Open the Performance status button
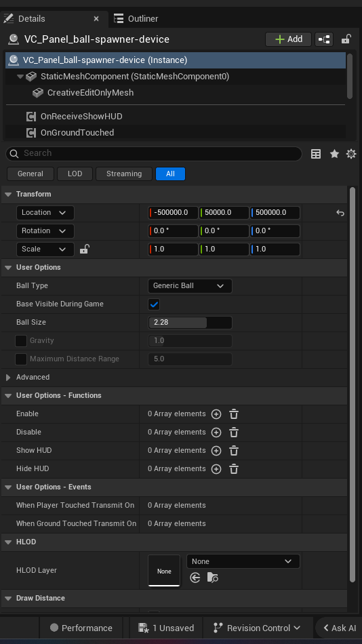This screenshot has height=644, width=362. (81, 628)
